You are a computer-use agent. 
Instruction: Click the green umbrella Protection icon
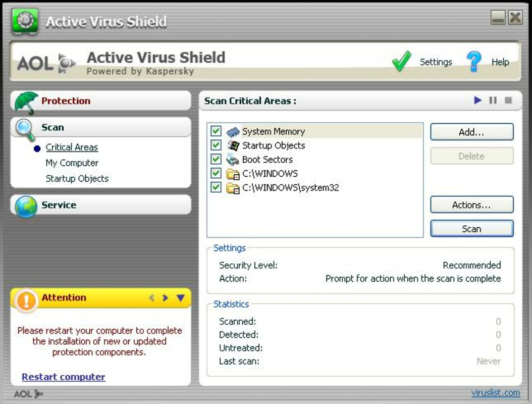click(x=26, y=102)
